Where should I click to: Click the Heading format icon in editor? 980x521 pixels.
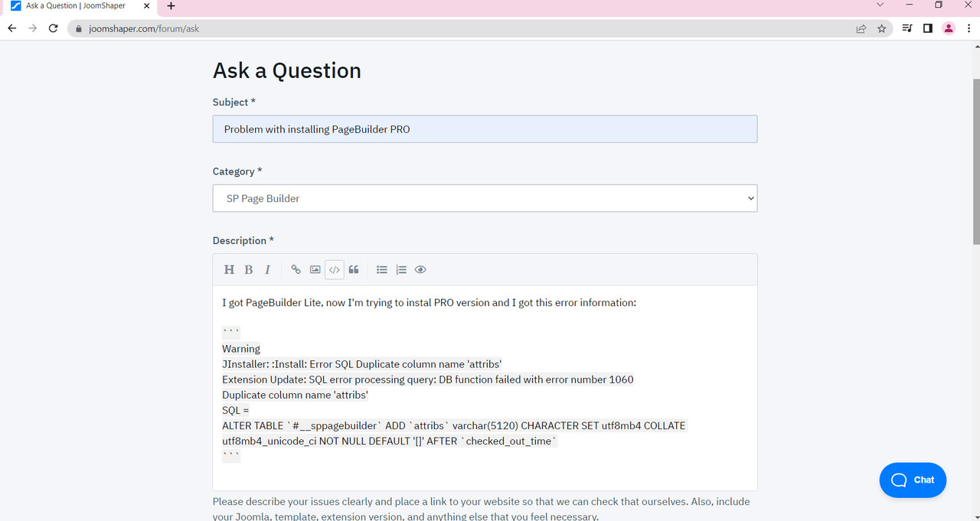tap(229, 269)
